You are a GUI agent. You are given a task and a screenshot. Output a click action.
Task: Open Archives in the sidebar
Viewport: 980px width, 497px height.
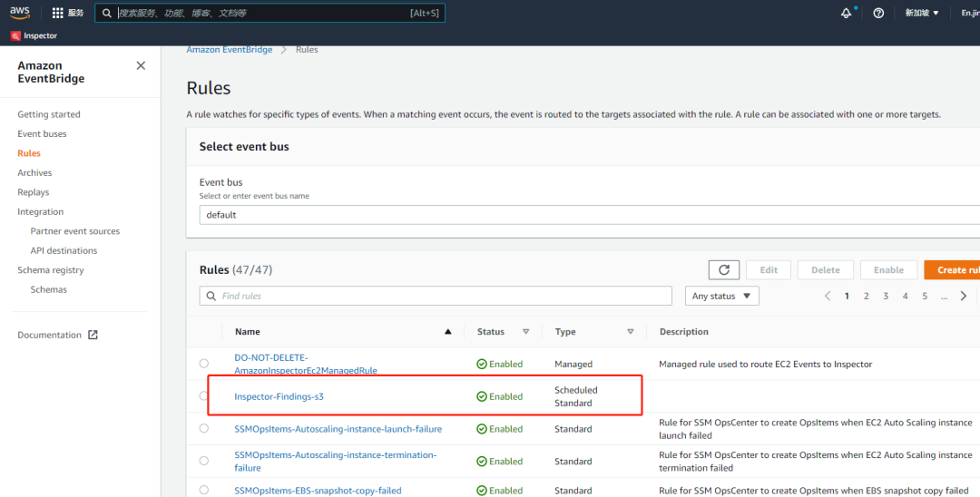pyautogui.click(x=34, y=172)
